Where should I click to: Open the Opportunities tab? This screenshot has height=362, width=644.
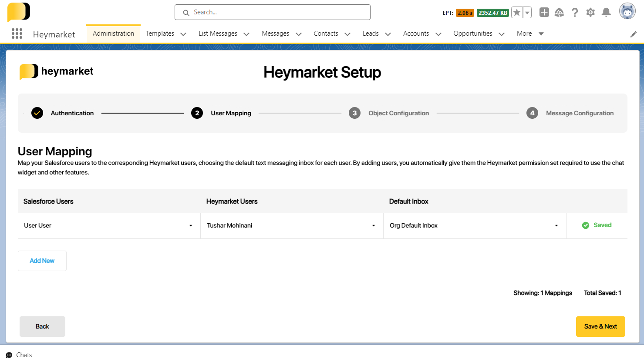[x=473, y=34]
